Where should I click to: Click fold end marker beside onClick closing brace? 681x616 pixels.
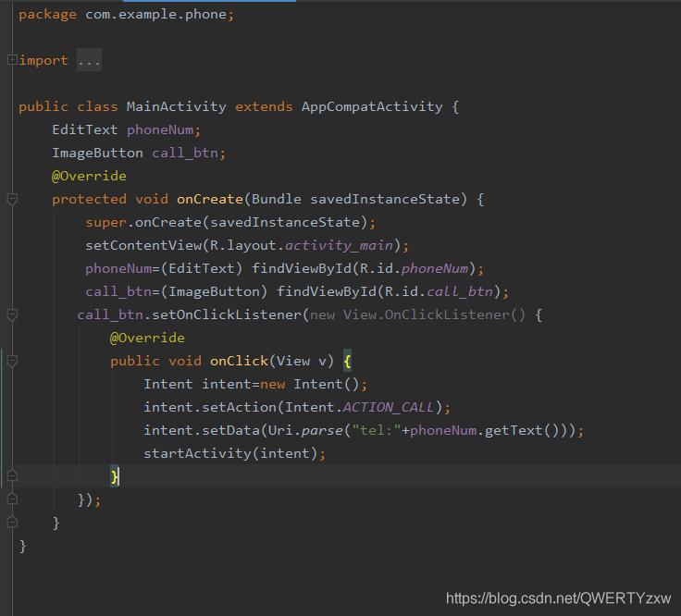(12, 476)
